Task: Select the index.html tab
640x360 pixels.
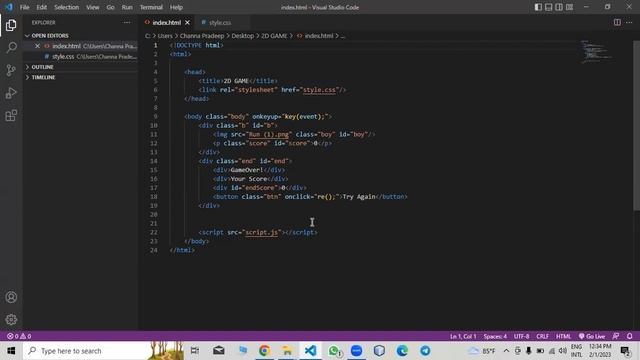Action: [x=167, y=23]
